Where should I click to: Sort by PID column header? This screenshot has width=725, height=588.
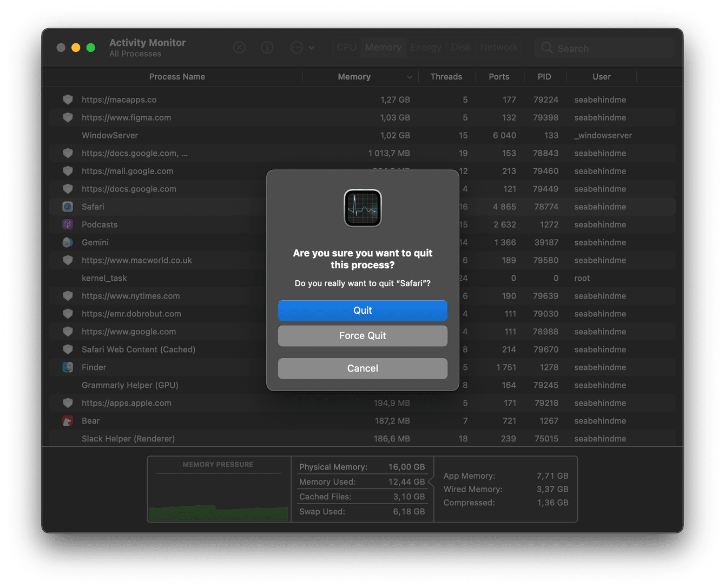(x=544, y=77)
